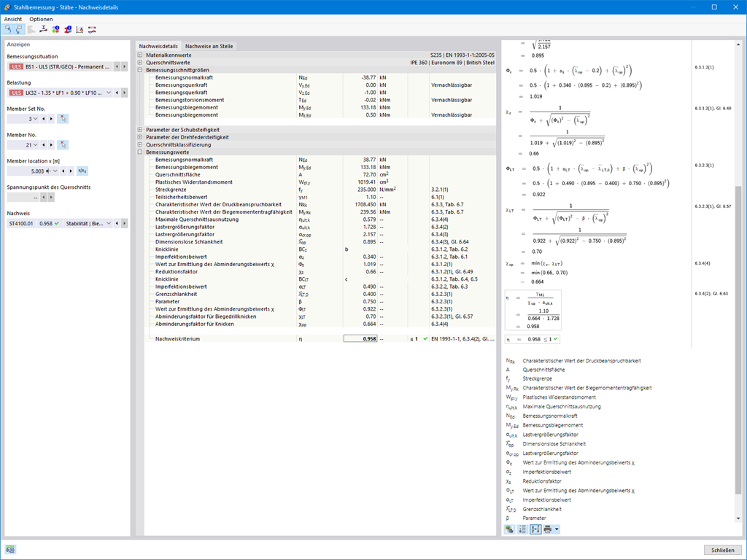Step to previous Member Set No.
Image resolution: width=747 pixels, height=560 pixels.
44,119
